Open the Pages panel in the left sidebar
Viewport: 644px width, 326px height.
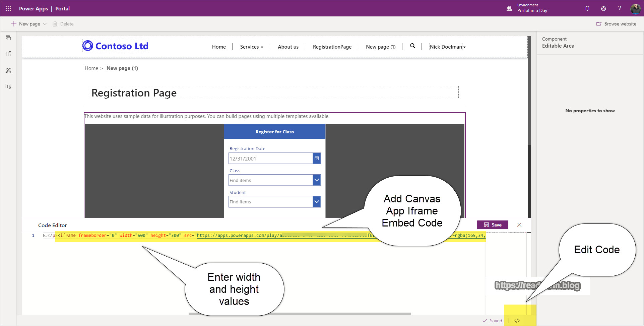pos(8,38)
